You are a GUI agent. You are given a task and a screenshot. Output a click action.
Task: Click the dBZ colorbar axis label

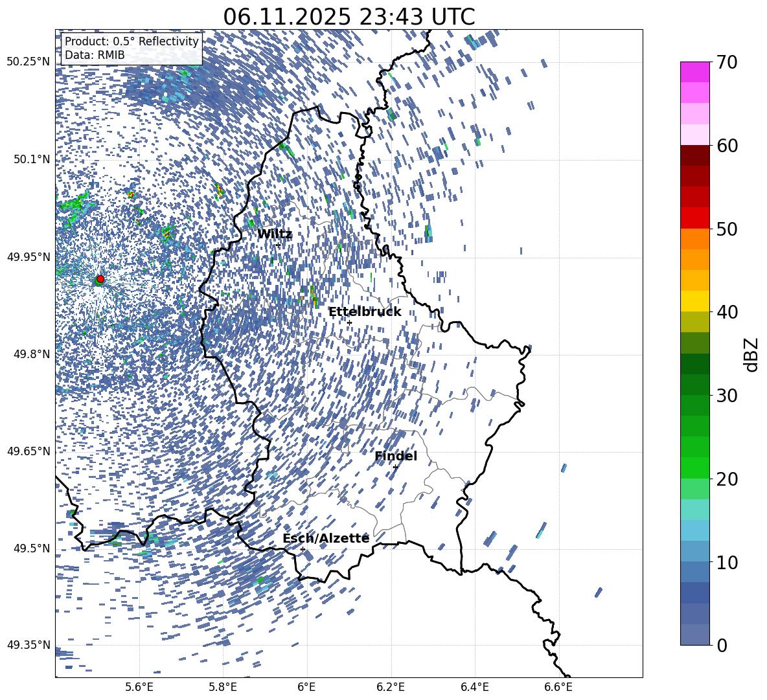point(751,354)
